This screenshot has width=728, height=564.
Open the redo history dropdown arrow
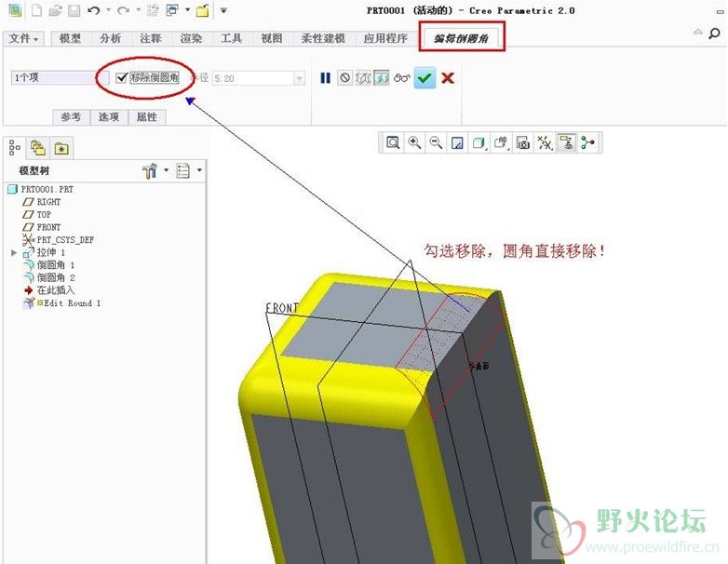coord(139,9)
